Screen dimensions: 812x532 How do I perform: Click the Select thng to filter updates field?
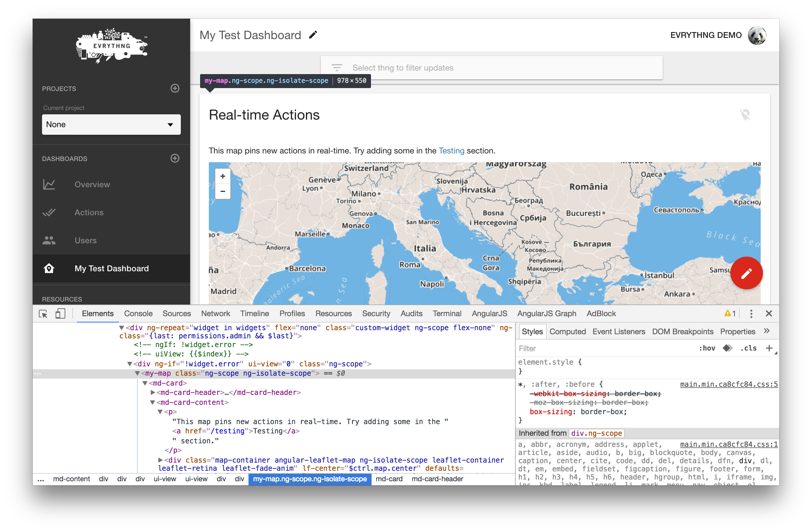(x=491, y=68)
